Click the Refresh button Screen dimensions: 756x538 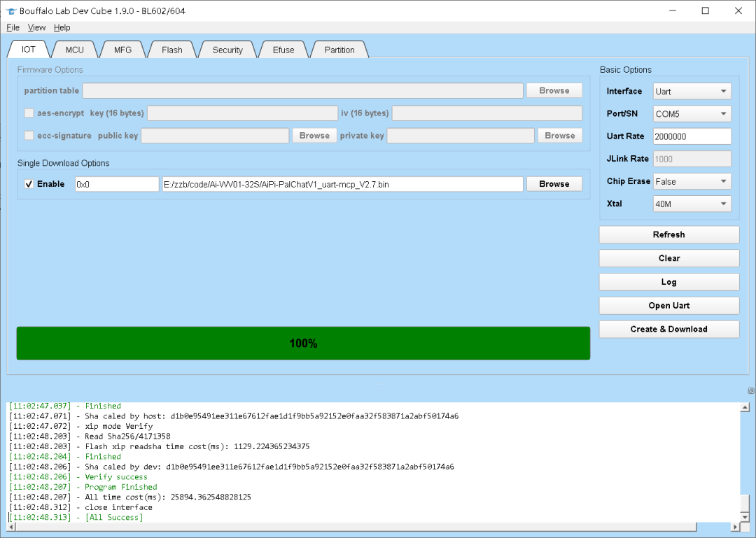pyautogui.click(x=668, y=235)
